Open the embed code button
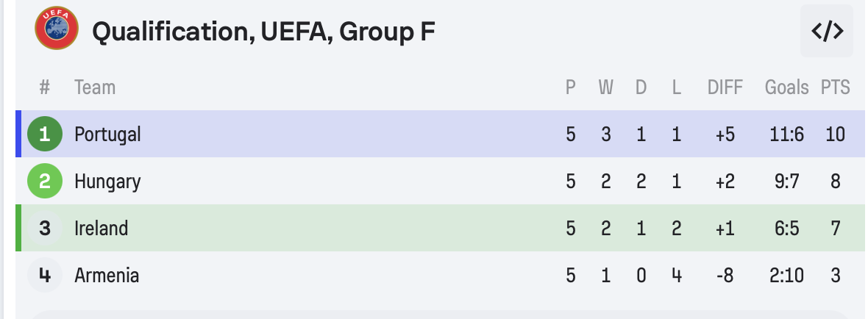Image resolution: width=868 pixels, height=319 pixels. pyautogui.click(x=827, y=31)
